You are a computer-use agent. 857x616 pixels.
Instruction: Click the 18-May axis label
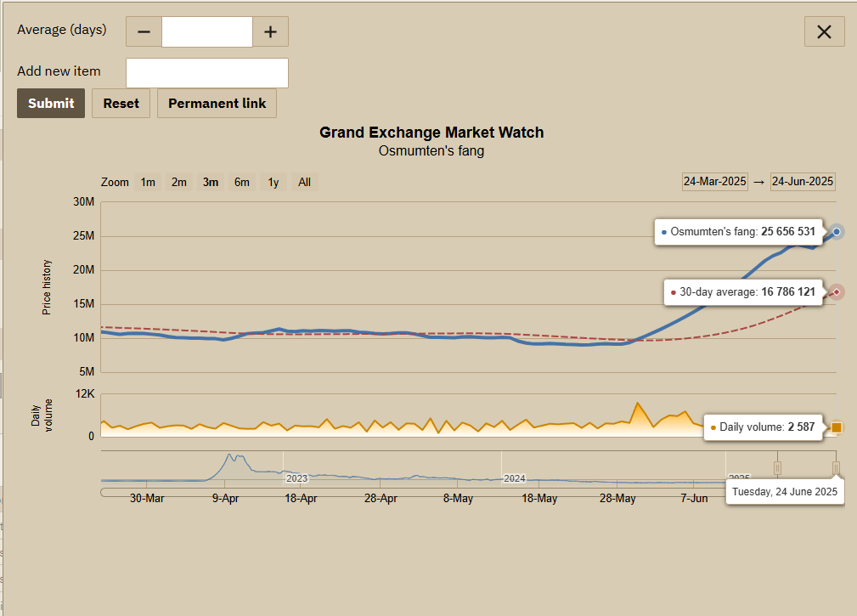point(539,499)
